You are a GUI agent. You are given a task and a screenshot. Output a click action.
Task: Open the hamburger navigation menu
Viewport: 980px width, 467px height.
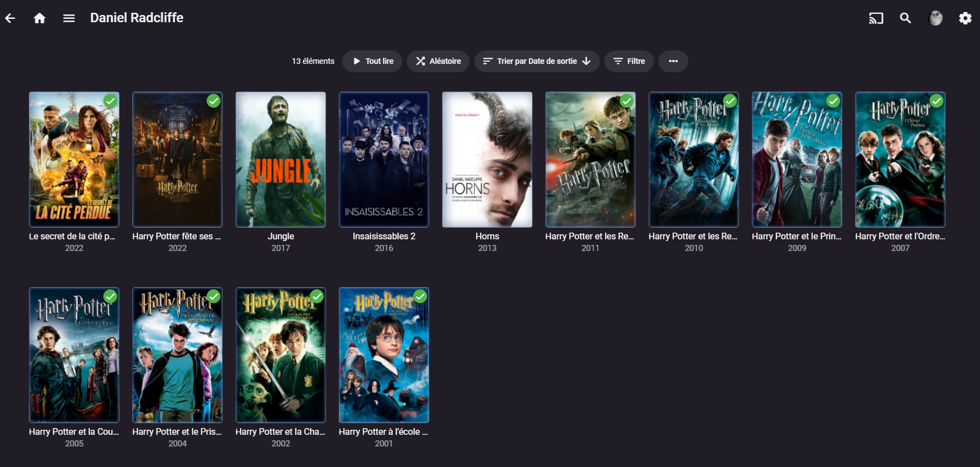point(69,18)
